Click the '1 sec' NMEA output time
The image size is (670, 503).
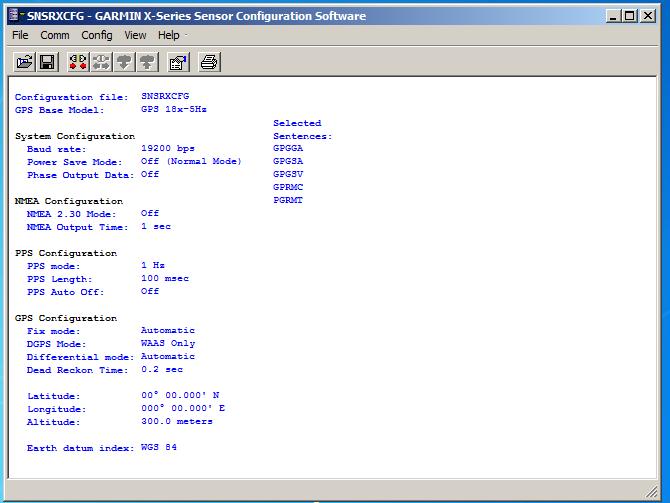[x=156, y=226]
